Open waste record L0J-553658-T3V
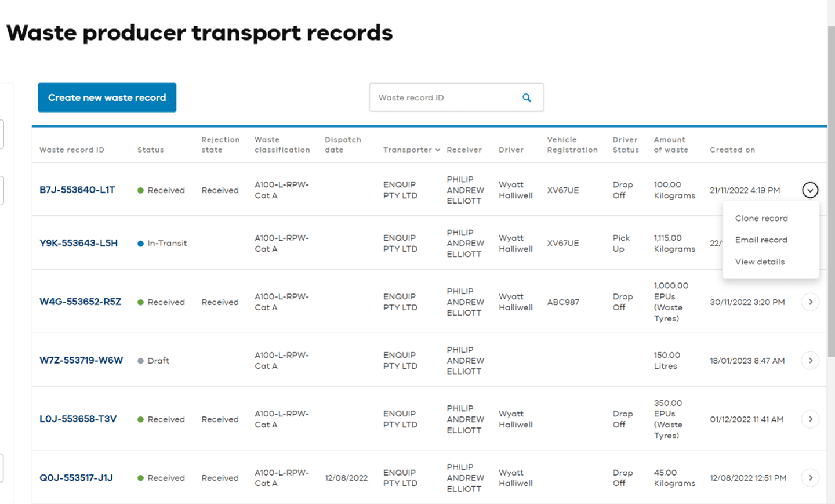This screenshot has width=835, height=504. click(78, 419)
